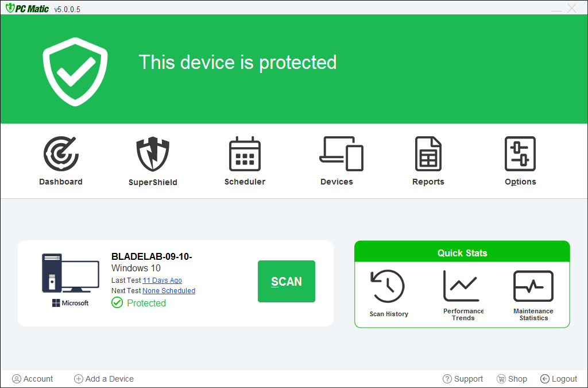Open the SuperShield shield icon
The width and height of the screenshot is (588, 388).
click(153, 154)
